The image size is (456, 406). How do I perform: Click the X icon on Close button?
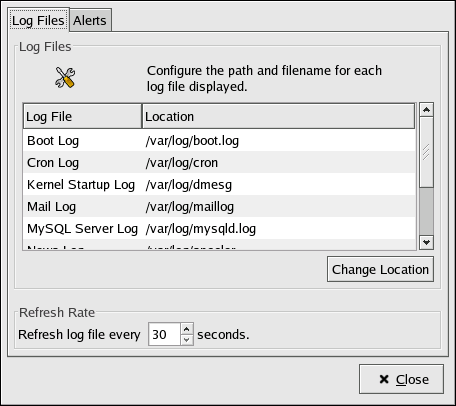click(384, 379)
